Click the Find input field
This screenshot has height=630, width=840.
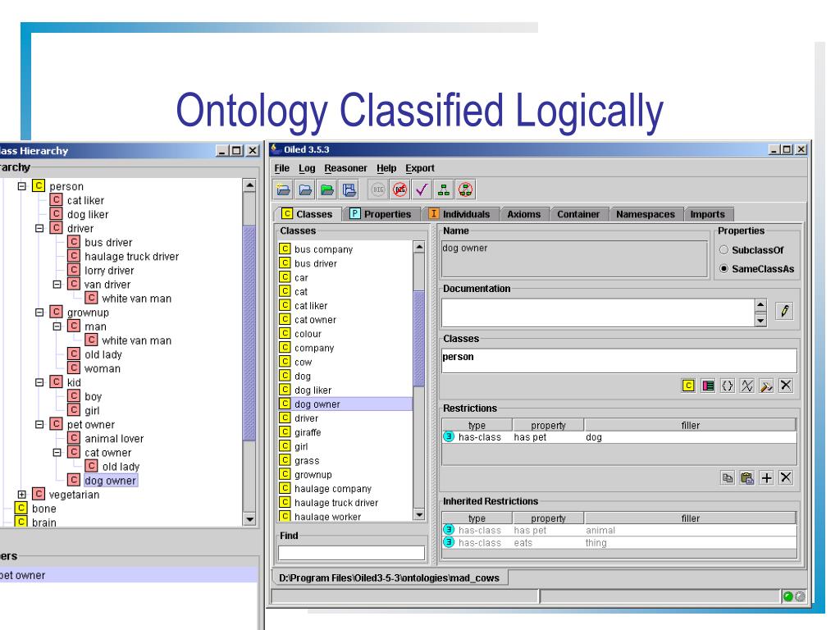(351, 553)
